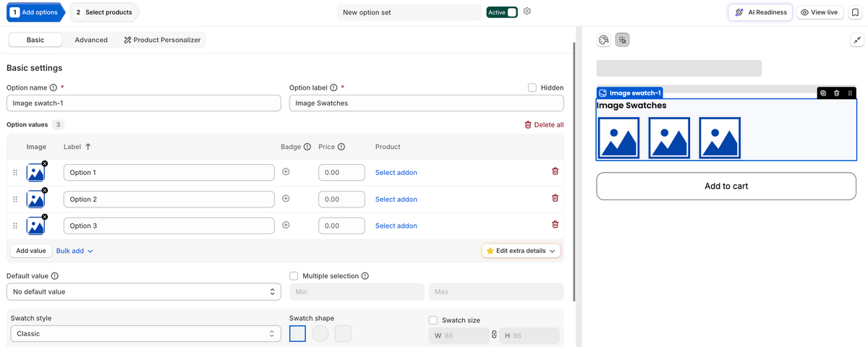Switch to the Basic tab
Image resolution: width=868 pixels, height=347 pixels.
click(x=35, y=40)
